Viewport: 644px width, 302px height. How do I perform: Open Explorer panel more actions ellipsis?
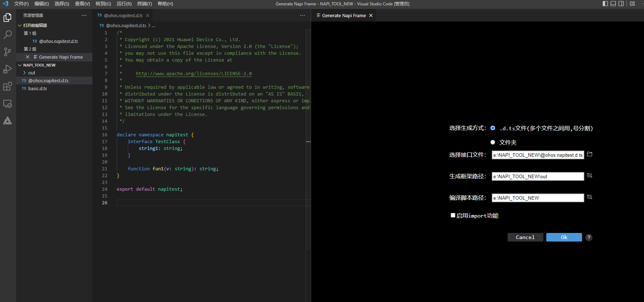[x=84, y=15]
